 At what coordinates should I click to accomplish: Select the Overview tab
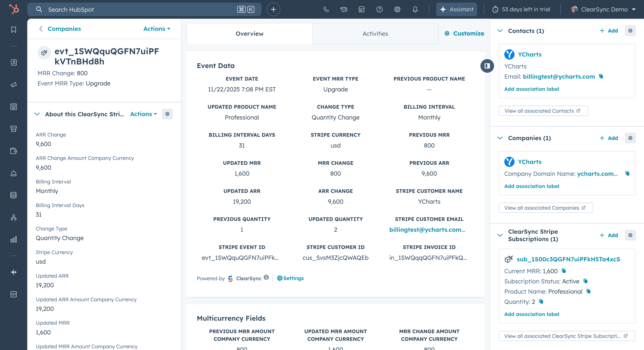tap(249, 34)
